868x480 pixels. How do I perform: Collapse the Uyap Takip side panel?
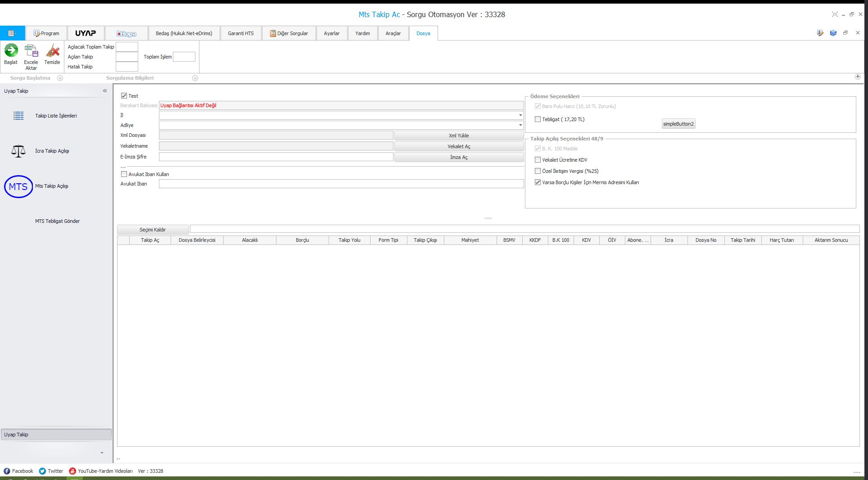point(105,91)
